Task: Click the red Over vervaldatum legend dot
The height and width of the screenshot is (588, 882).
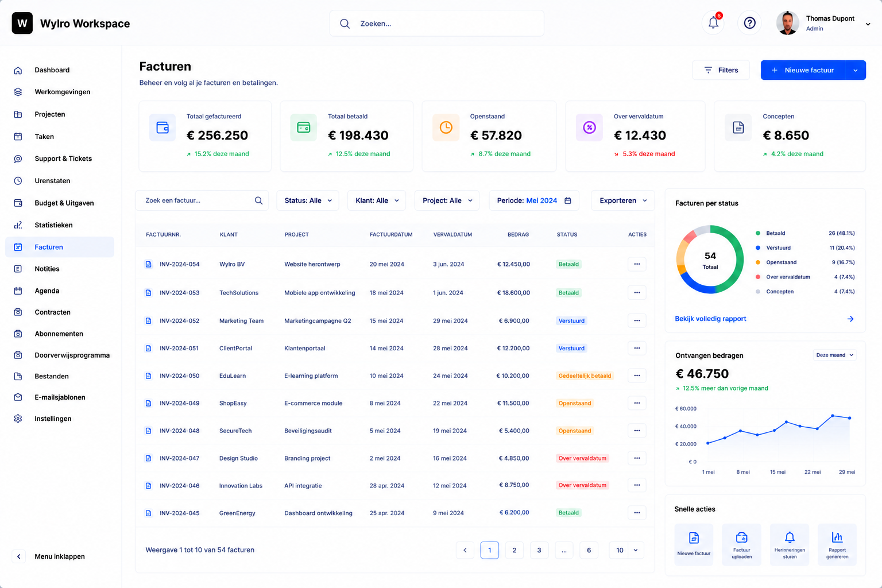Action: (x=758, y=277)
